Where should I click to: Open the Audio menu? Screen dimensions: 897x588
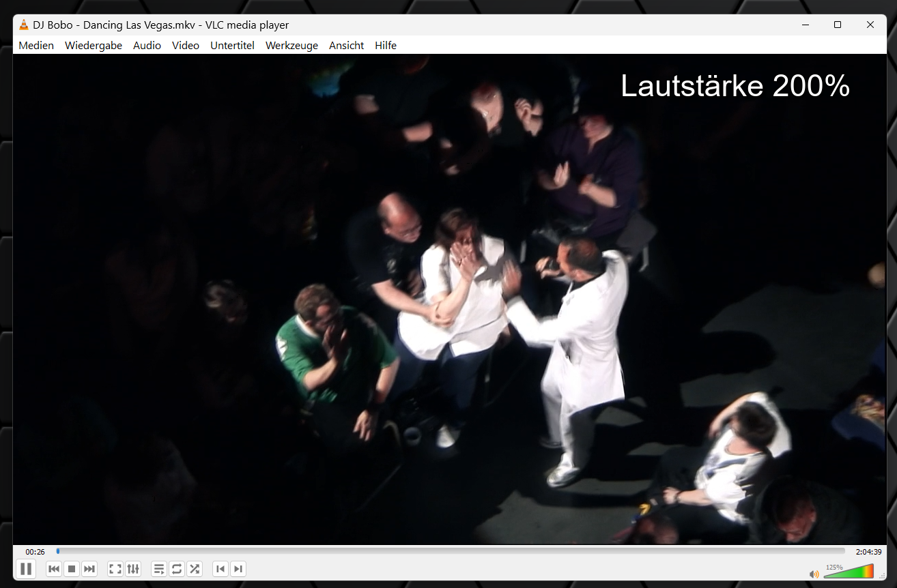click(147, 46)
